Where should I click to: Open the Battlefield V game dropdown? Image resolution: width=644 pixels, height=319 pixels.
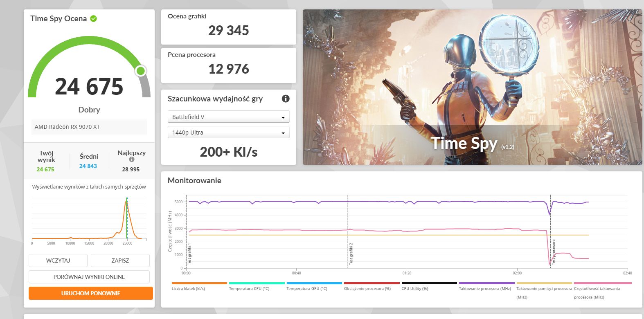[229, 117]
